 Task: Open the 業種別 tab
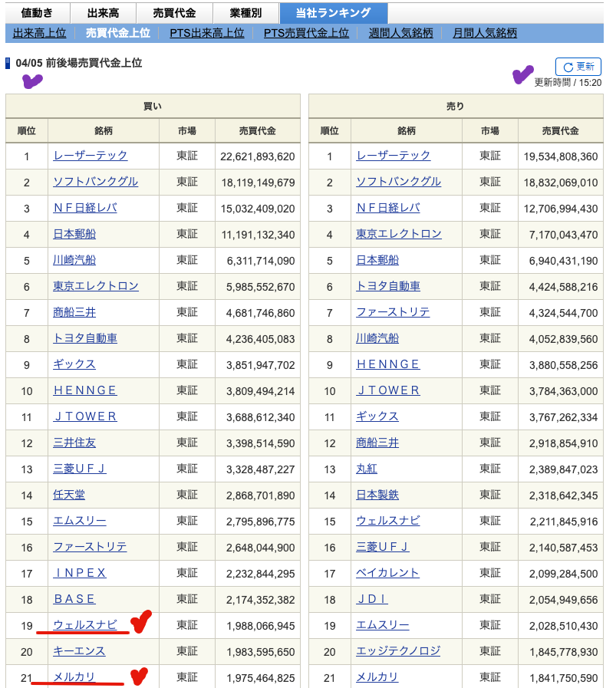pos(245,13)
